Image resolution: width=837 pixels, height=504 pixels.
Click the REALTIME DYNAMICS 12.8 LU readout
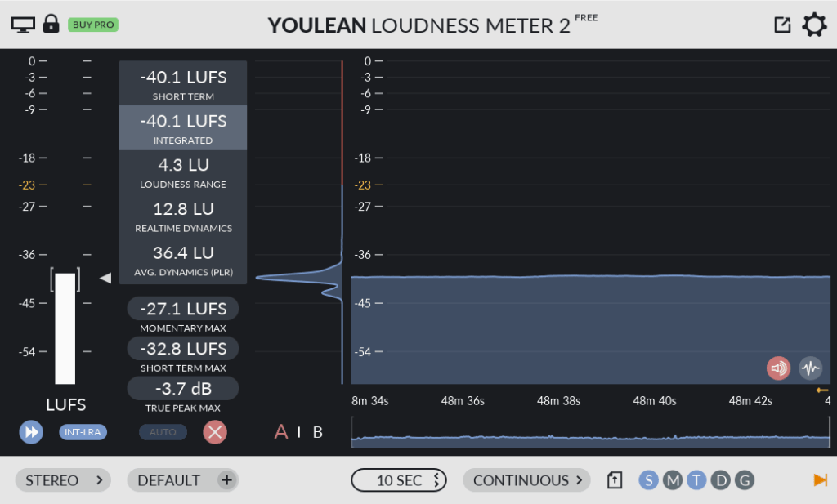183,216
